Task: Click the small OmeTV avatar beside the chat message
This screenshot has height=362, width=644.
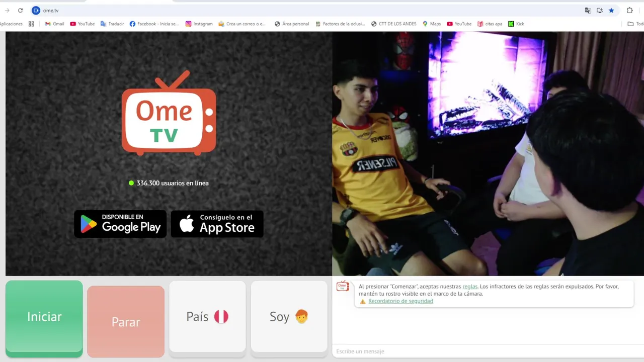Action: 343,286
